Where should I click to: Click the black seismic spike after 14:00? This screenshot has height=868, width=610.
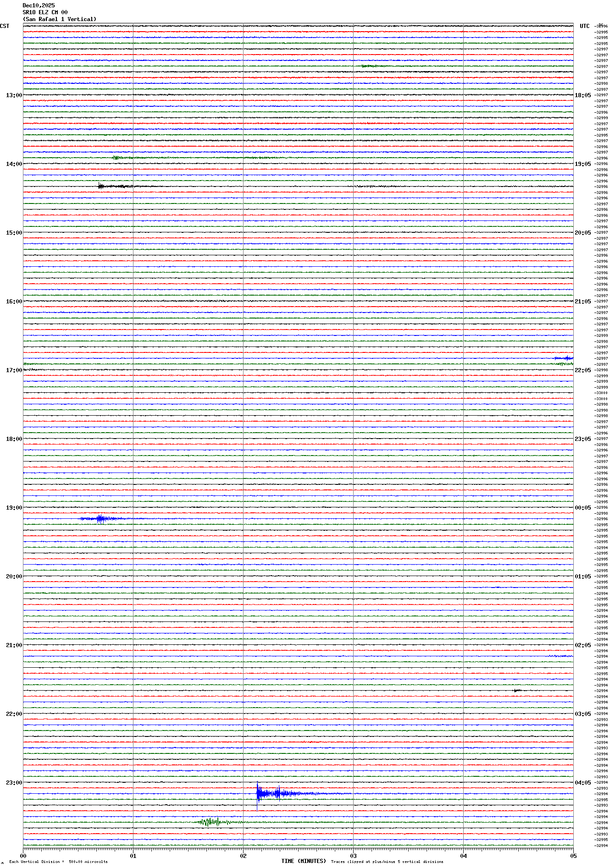click(x=102, y=186)
